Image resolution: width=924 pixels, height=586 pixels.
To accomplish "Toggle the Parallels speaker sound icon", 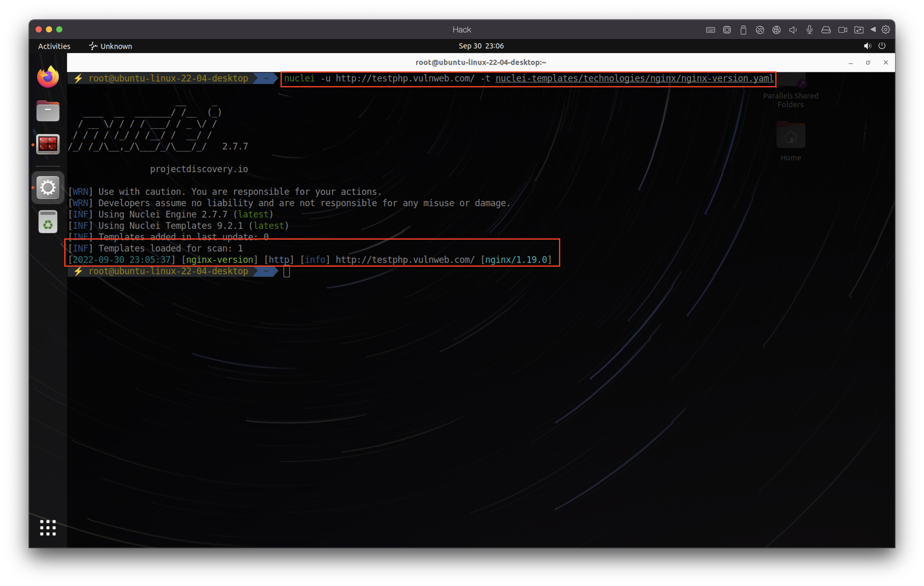I will coord(793,30).
